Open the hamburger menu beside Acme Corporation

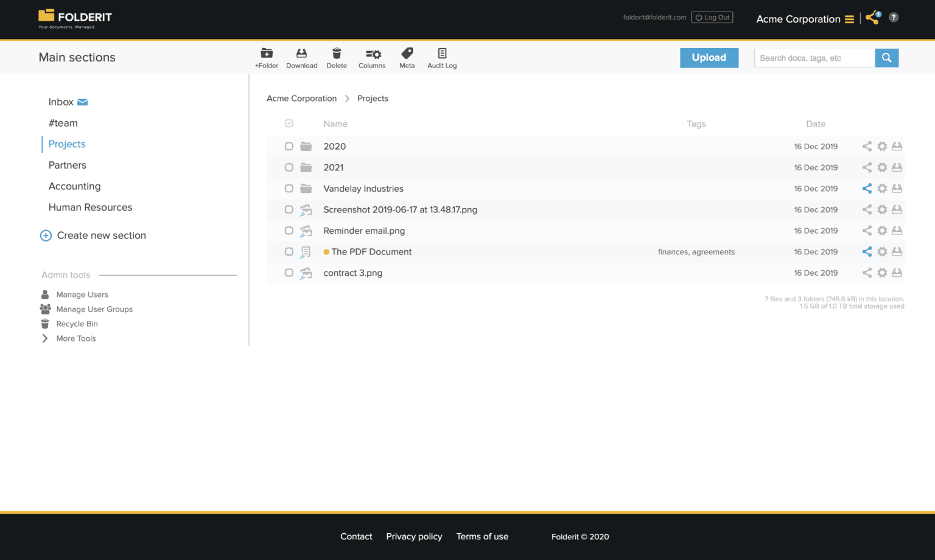(x=850, y=19)
